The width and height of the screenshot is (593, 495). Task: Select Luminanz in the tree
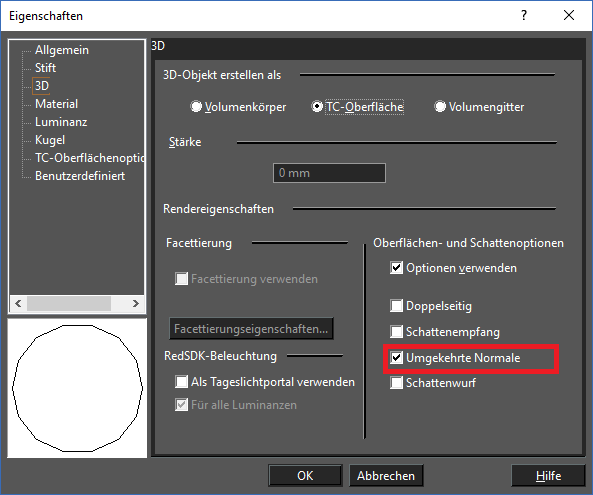pyautogui.click(x=61, y=122)
